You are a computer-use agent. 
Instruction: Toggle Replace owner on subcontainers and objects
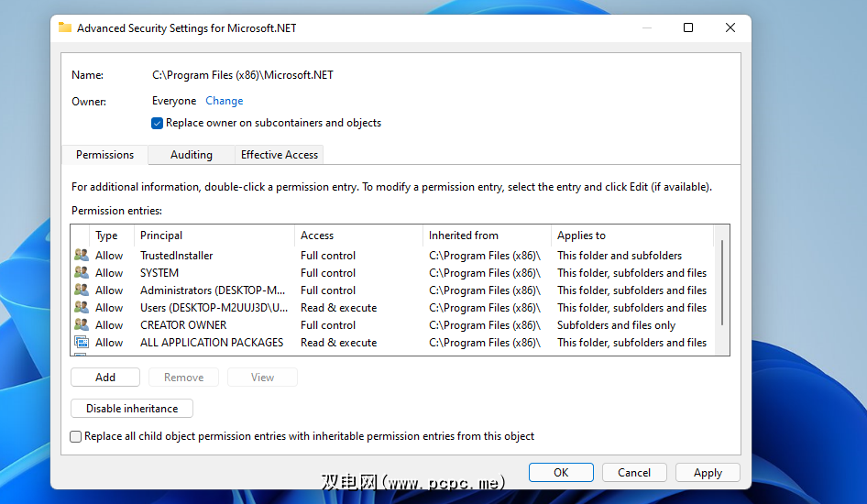(157, 123)
